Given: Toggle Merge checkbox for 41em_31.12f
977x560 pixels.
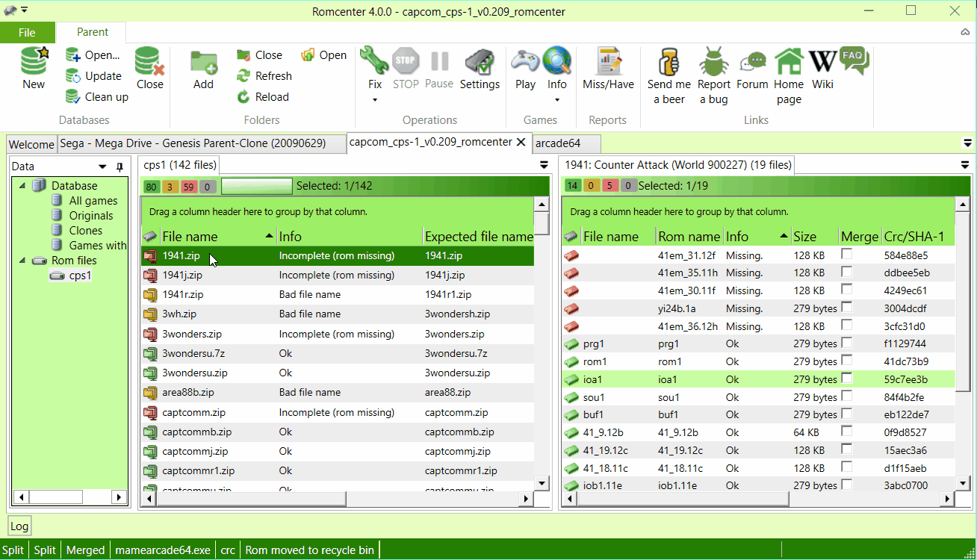Looking at the screenshot, I should pyautogui.click(x=846, y=254).
